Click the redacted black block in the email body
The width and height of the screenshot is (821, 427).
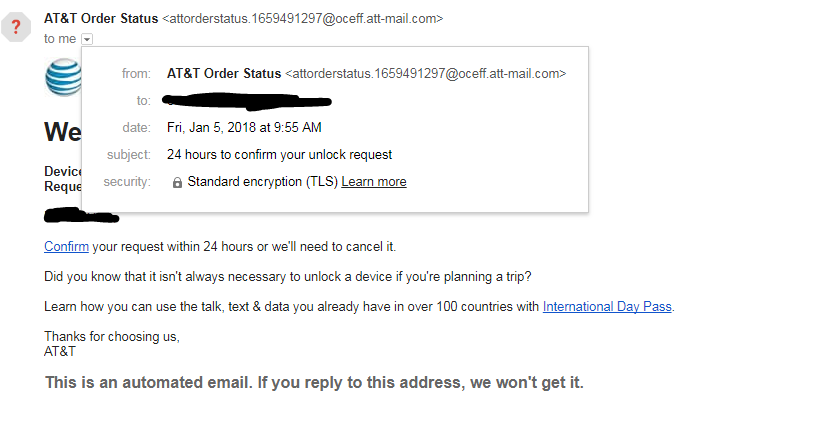pyautogui.click(x=81, y=215)
